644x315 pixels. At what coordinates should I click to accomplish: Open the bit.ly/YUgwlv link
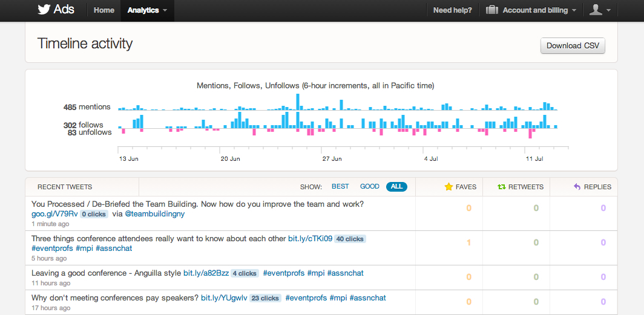(224, 298)
